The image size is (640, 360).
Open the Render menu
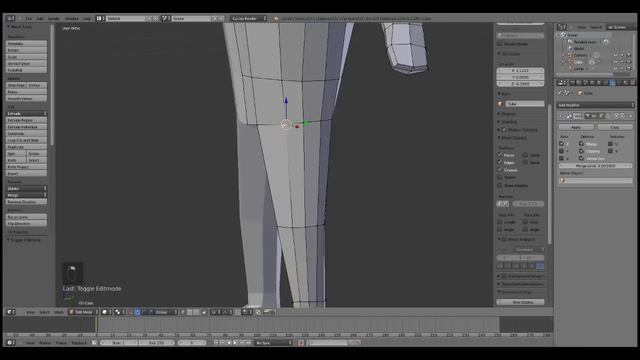pos(54,19)
